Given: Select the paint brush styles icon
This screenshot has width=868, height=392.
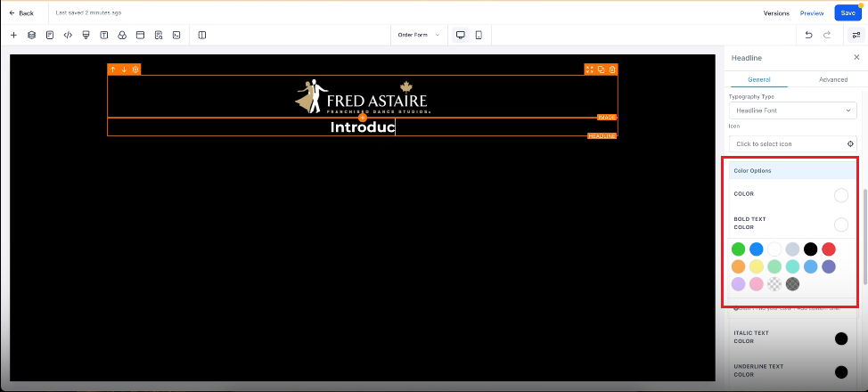Looking at the screenshot, I should [86, 35].
